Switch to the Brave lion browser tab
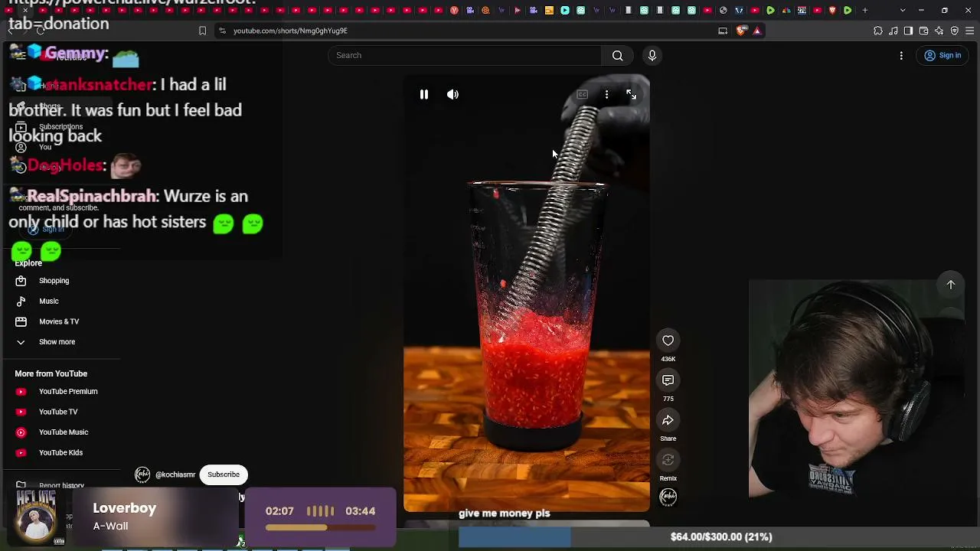The width and height of the screenshot is (980, 551). tap(832, 10)
